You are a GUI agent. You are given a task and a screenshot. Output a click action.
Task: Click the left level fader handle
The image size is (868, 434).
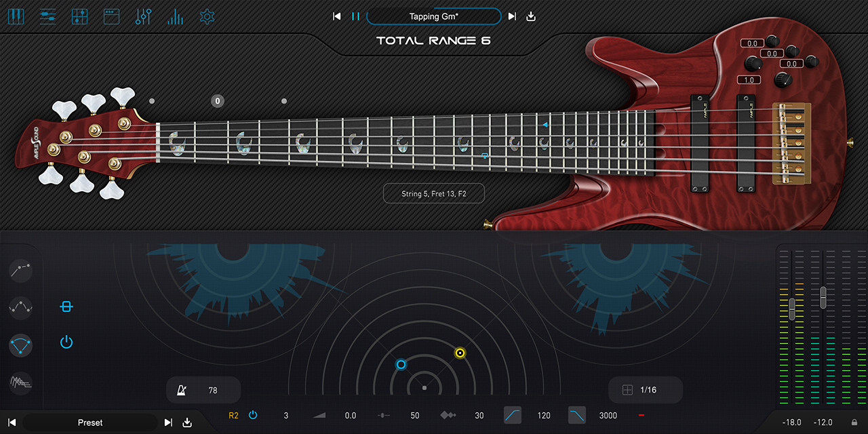click(x=791, y=309)
